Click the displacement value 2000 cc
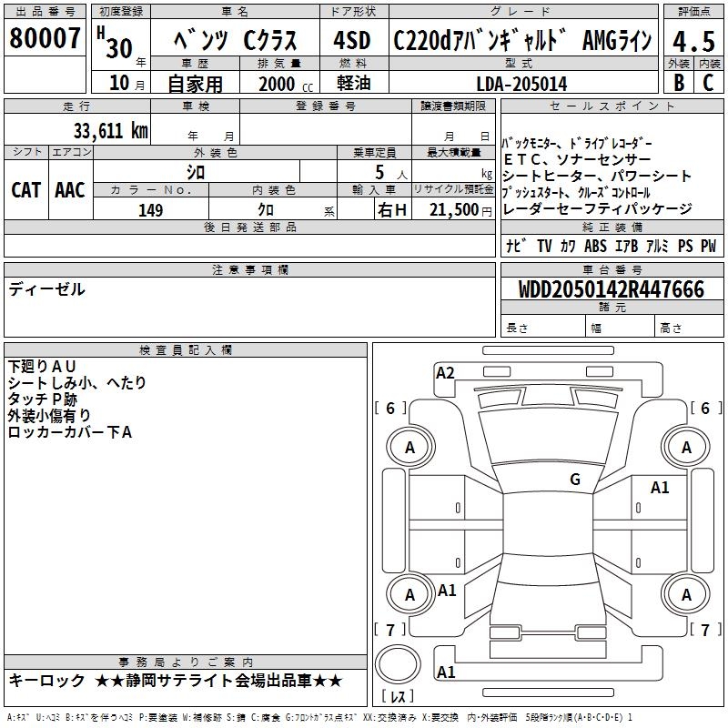Viewport: 728px width, 728px height. 286,84
